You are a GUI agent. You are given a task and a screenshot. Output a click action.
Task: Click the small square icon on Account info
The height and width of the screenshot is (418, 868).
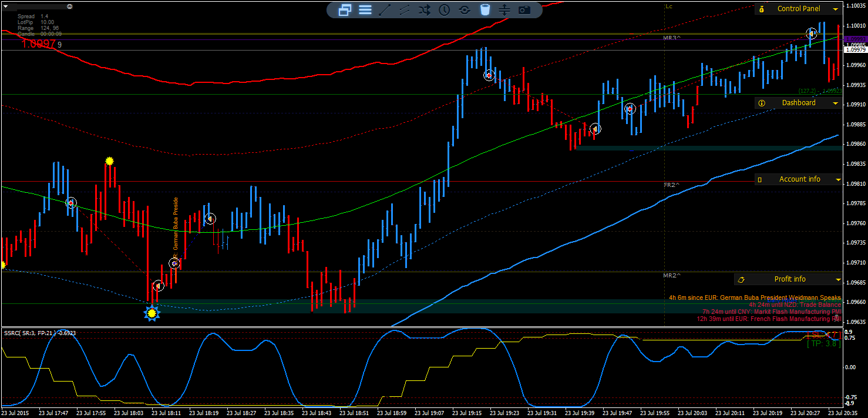pos(760,179)
